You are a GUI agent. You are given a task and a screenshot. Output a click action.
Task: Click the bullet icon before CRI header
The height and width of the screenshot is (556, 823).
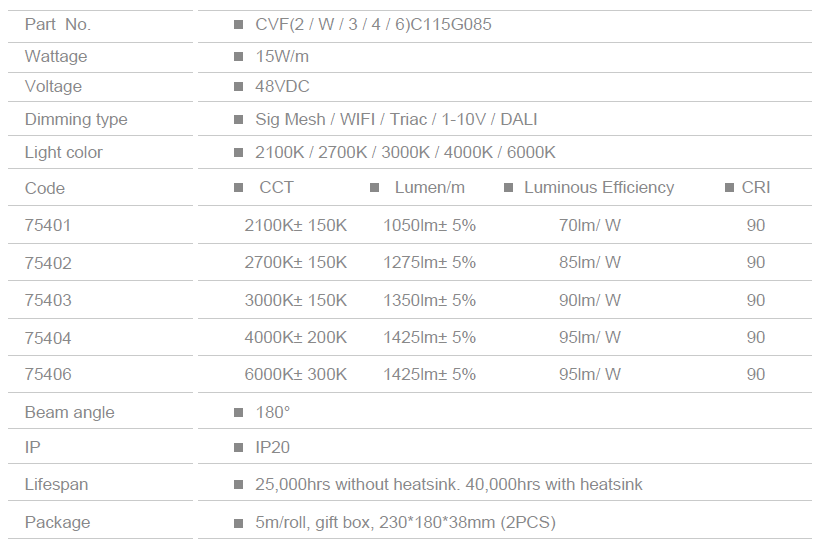(729, 187)
